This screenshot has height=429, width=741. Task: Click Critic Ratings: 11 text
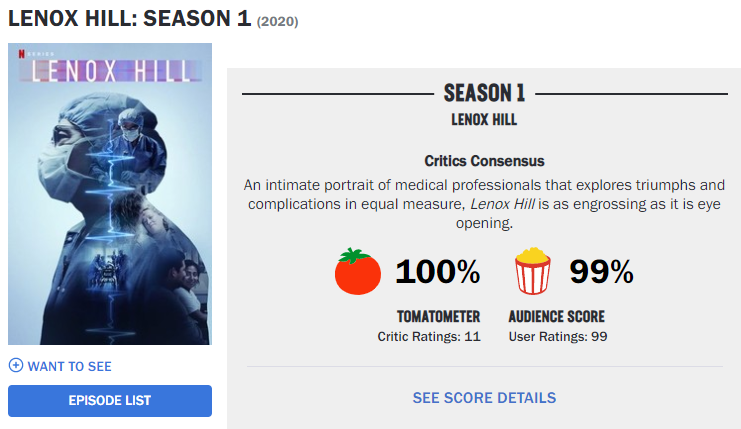click(x=429, y=336)
